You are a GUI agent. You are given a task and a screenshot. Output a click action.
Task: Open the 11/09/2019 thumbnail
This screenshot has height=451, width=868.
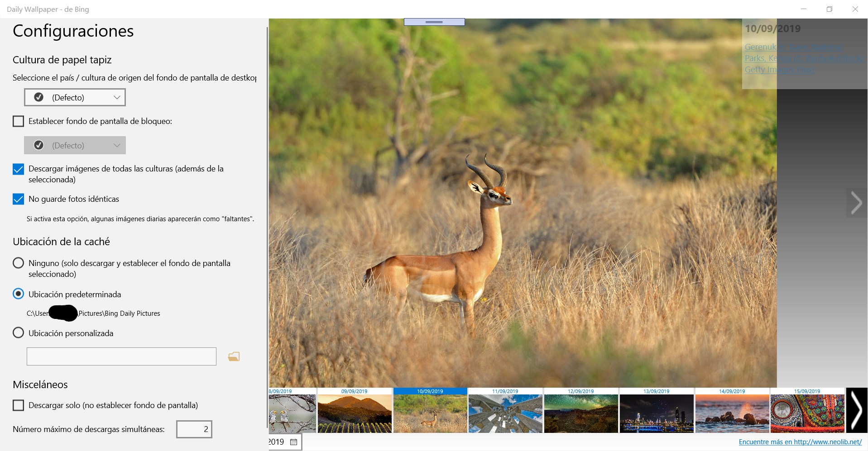pyautogui.click(x=505, y=410)
